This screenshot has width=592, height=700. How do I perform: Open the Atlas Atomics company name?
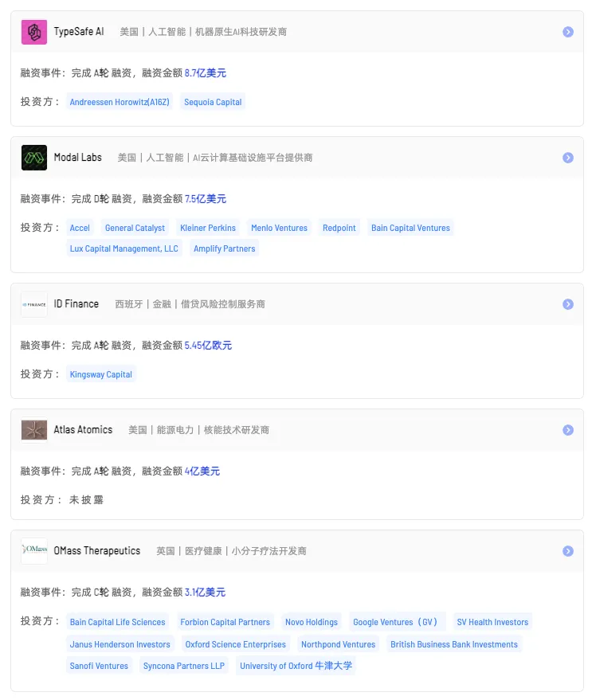click(x=83, y=430)
